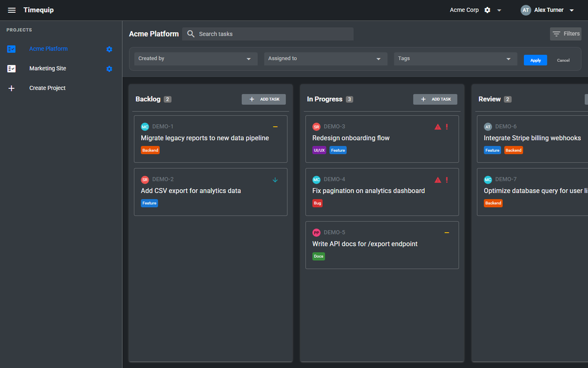
Task: Click Feature tag on DEMO-2 card
Action: pos(149,203)
